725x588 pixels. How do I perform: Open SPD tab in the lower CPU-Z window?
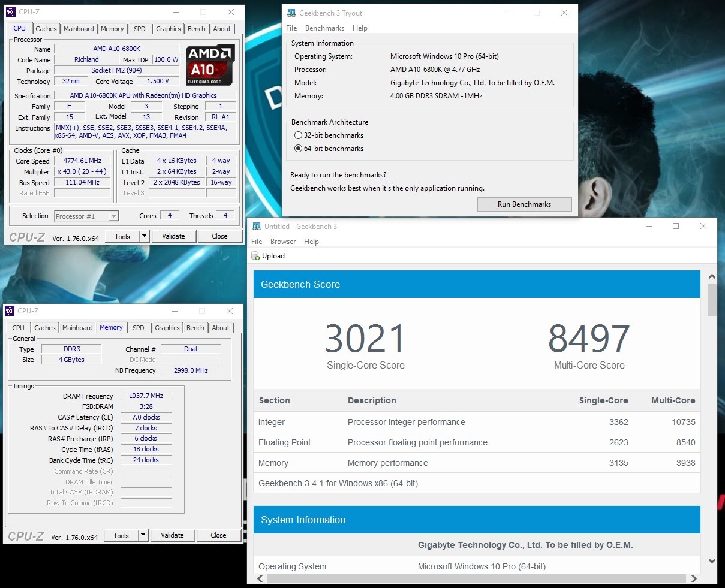pos(139,328)
